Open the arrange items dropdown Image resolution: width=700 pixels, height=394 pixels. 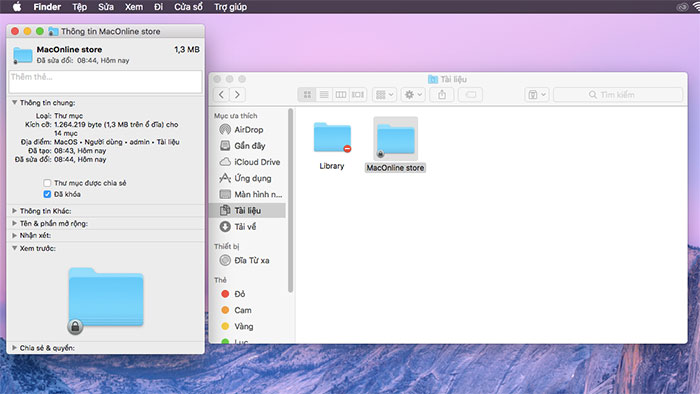[x=384, y=95]
